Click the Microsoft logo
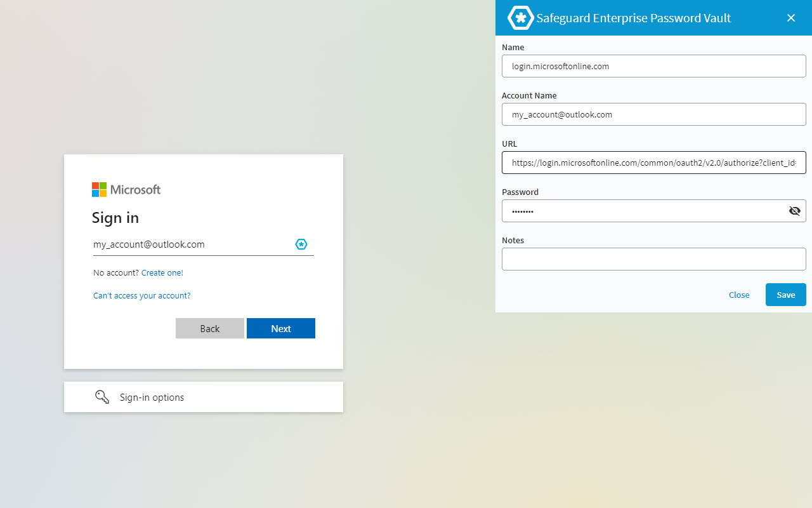Image resolution: width=812 pixels, height=508 pixels. pos(126,189)
